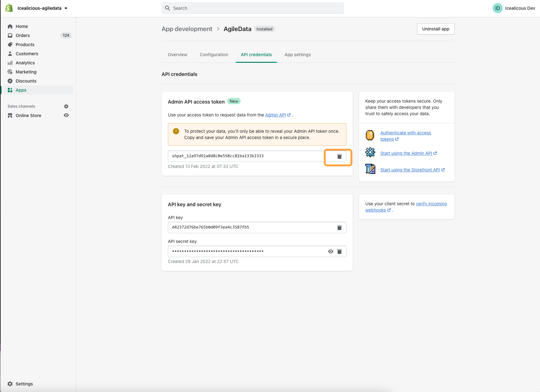Open Start using the Admin API link
The width and height of the screenshot is (540, 392).
[x=409, y=153]
